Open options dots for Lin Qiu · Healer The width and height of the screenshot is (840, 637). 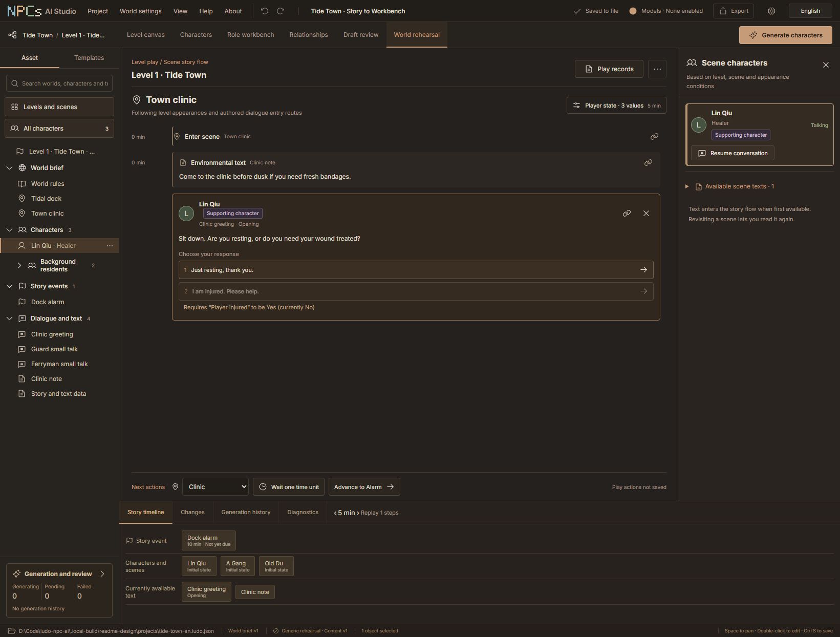[x=110, y=246]
